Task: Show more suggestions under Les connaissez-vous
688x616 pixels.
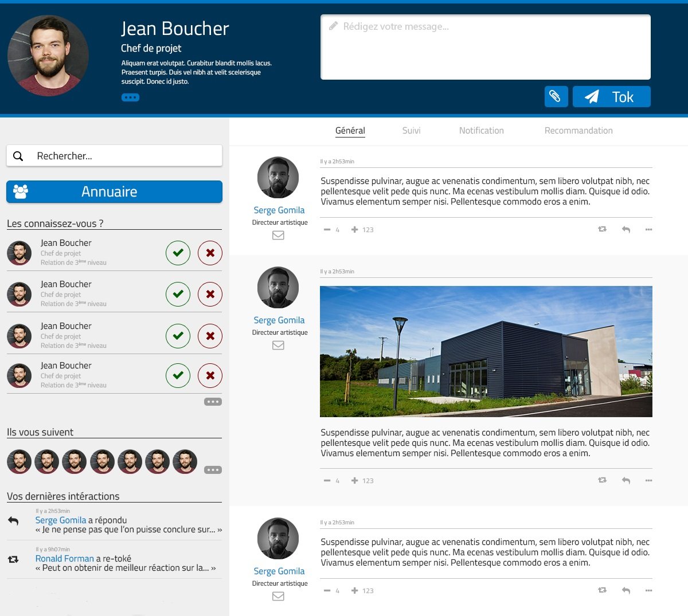Action: (x=213, y=402)
